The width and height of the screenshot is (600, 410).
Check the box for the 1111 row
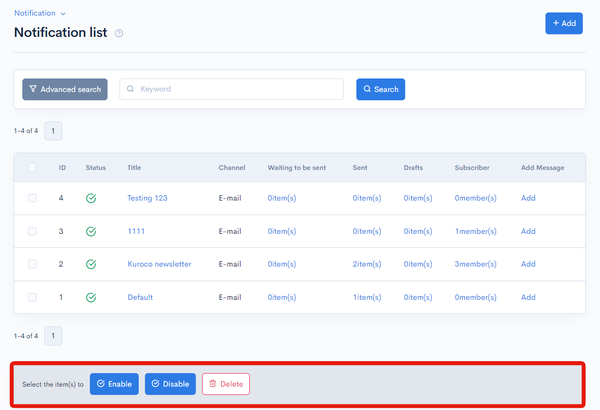(x=32, y=231)
